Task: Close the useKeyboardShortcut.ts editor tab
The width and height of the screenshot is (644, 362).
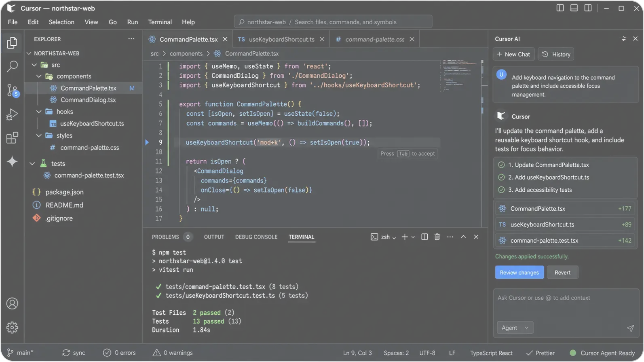Action: [x=322, y=39]
